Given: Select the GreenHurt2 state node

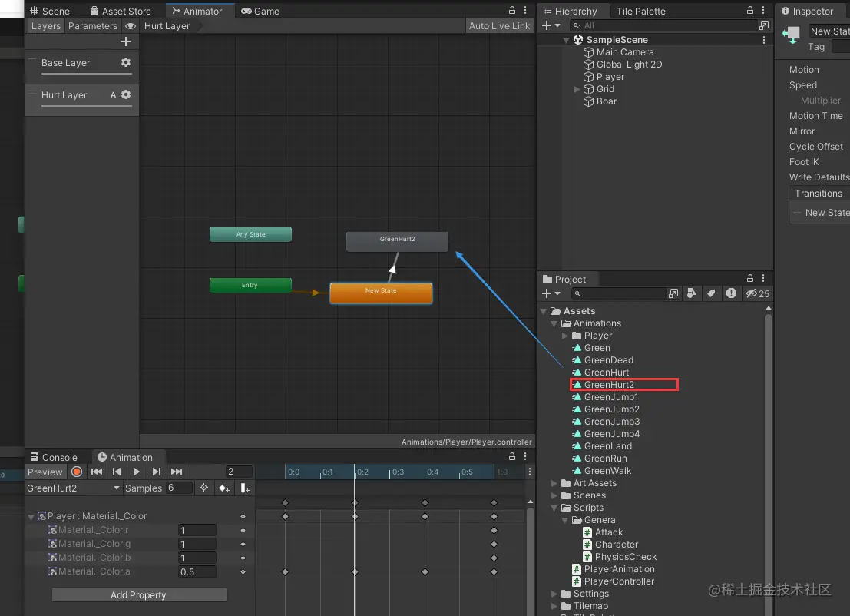Looking at the screenshot, I should tap(397, 241).
